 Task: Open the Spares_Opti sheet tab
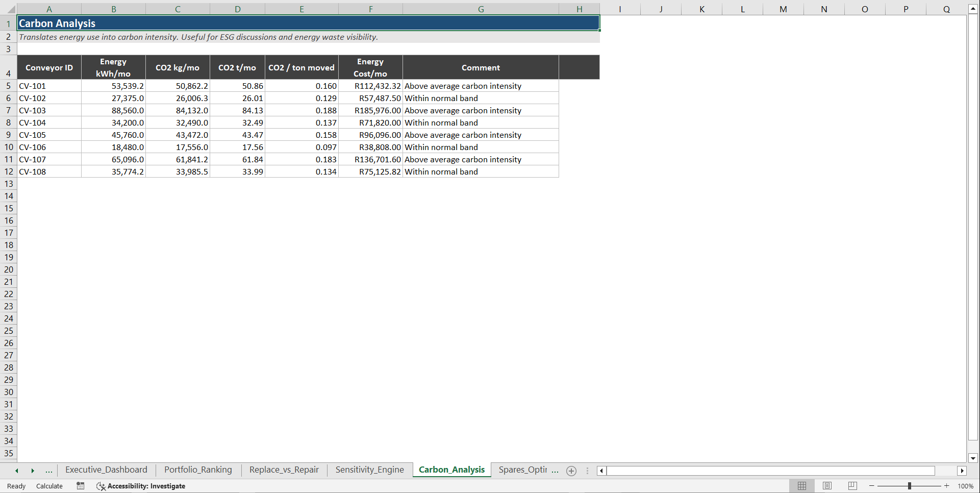522,470
